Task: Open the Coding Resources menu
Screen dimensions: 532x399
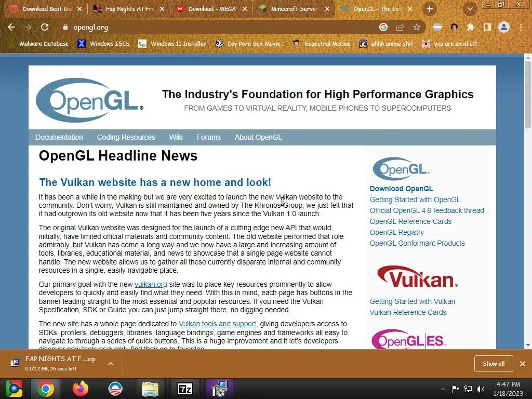Action: click(126, 137)
